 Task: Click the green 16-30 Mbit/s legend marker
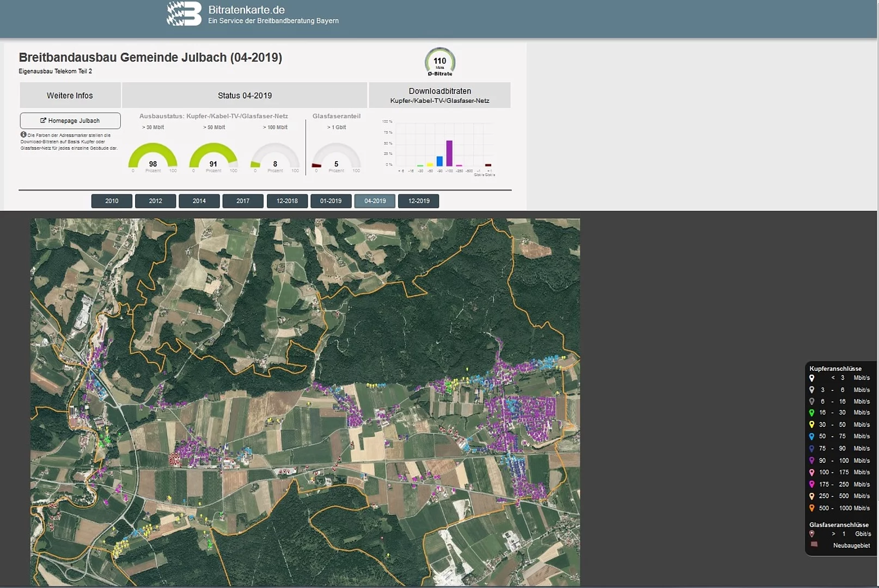(x=811, y=413)
